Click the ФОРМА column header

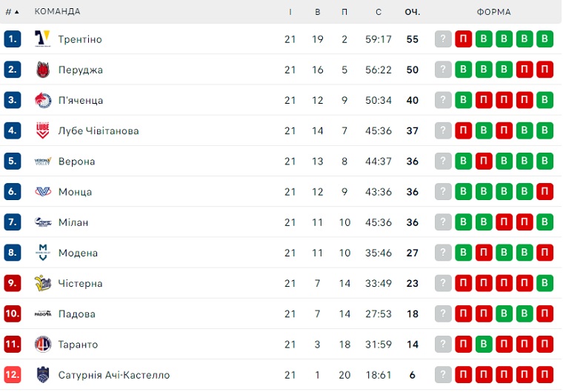493,12
